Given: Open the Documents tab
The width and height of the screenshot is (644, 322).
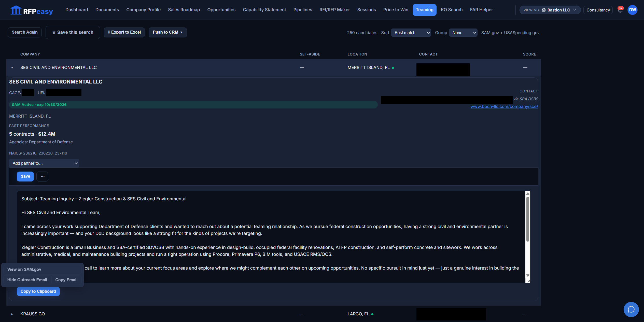Looking at the screenshot, I should [107, 10].
